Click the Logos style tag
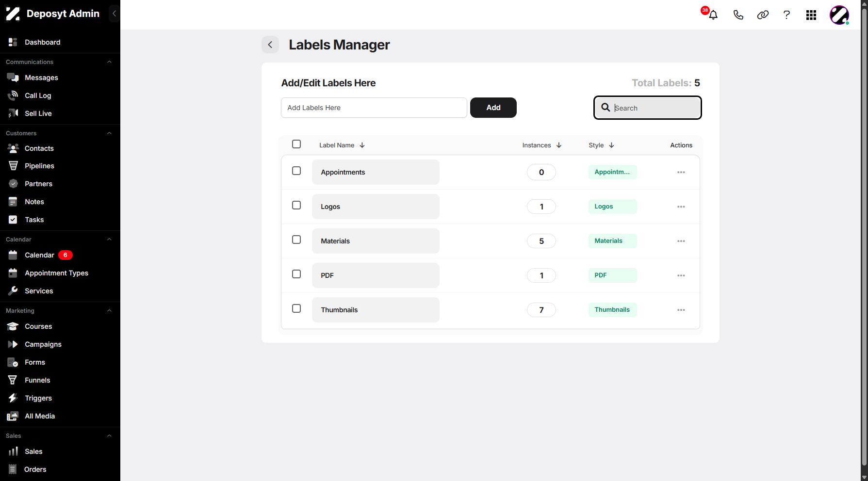The image size is (868, 481). pos(612,207)
